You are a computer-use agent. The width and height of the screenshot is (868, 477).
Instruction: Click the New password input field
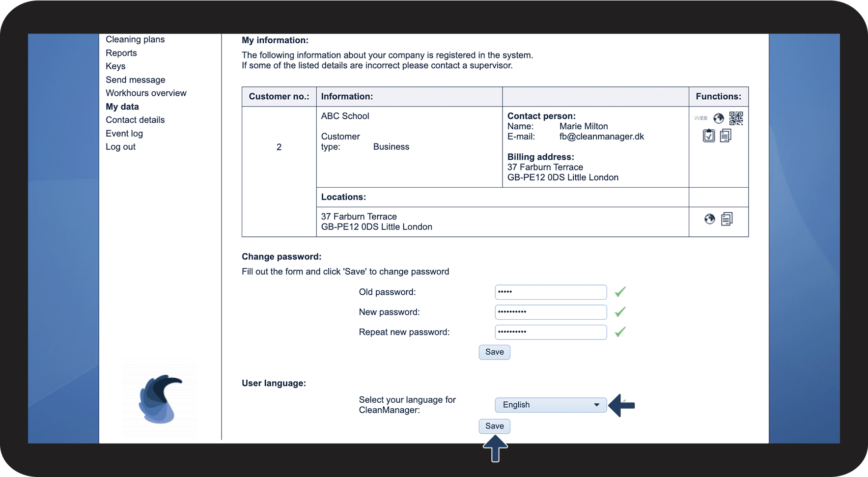pyautogui.click(x=551, y=312)
